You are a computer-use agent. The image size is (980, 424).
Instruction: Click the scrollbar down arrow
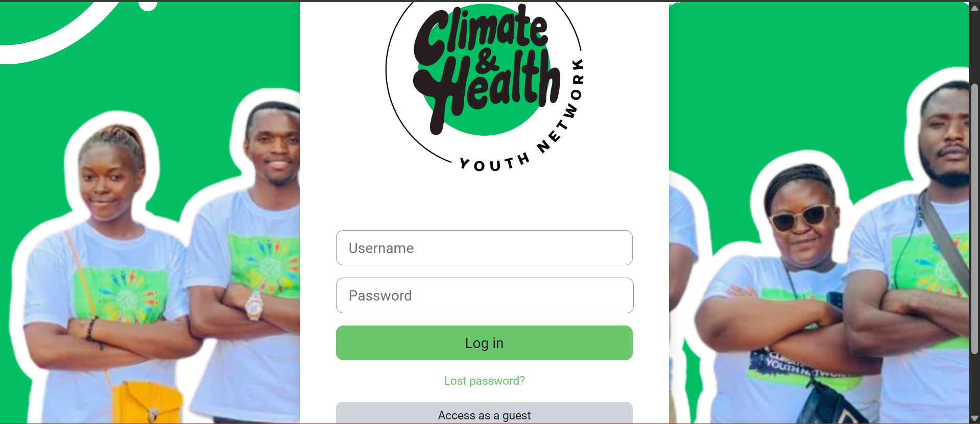point(974,418)
